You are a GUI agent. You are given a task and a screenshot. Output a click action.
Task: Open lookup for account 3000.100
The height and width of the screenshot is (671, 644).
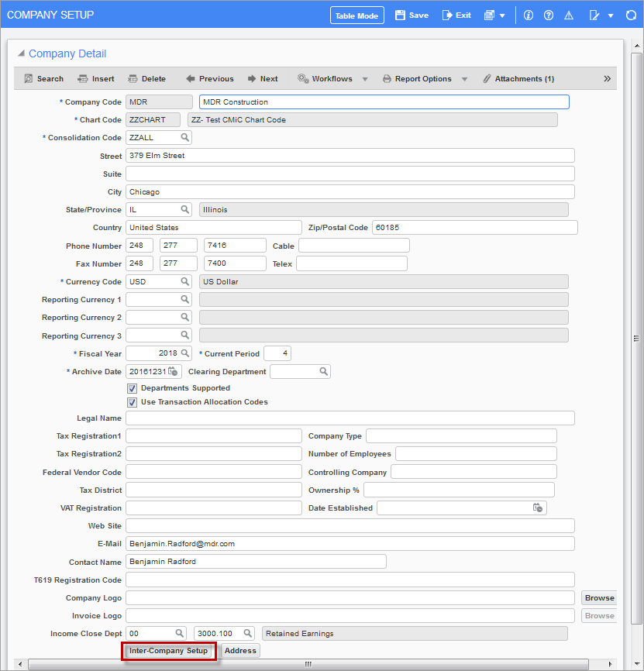pos(248,633)
